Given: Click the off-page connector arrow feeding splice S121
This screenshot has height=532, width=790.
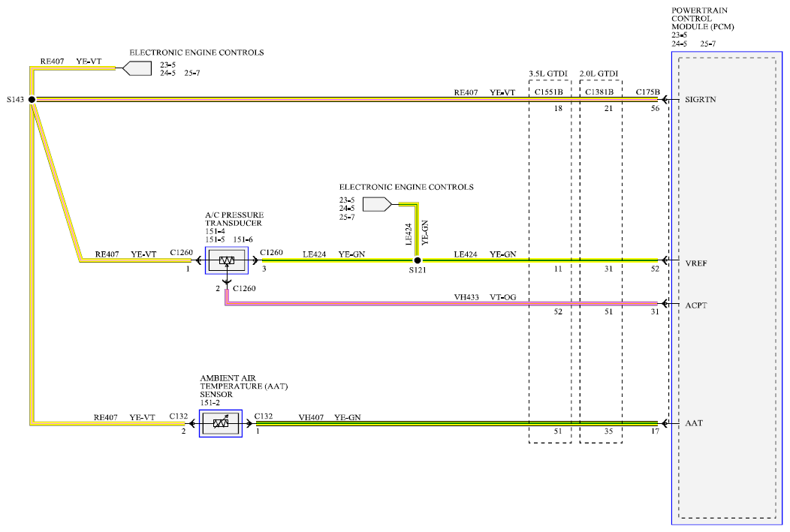Looking at the screenshot, I should click(x=377, y=204).
